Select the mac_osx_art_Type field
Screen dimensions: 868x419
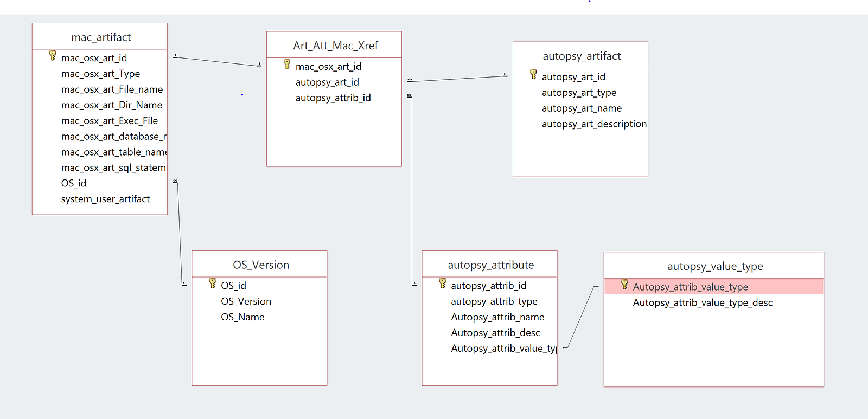[x=100, y=74]
